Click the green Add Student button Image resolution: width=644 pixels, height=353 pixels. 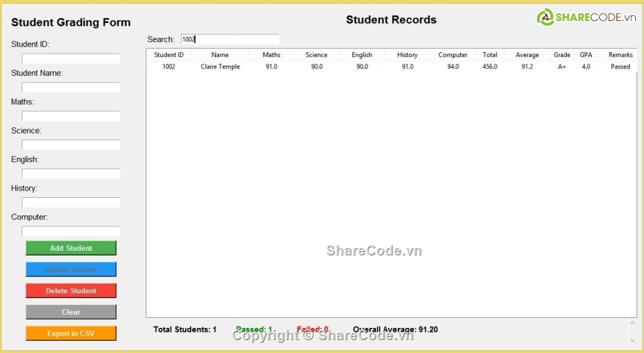point(71,248)
